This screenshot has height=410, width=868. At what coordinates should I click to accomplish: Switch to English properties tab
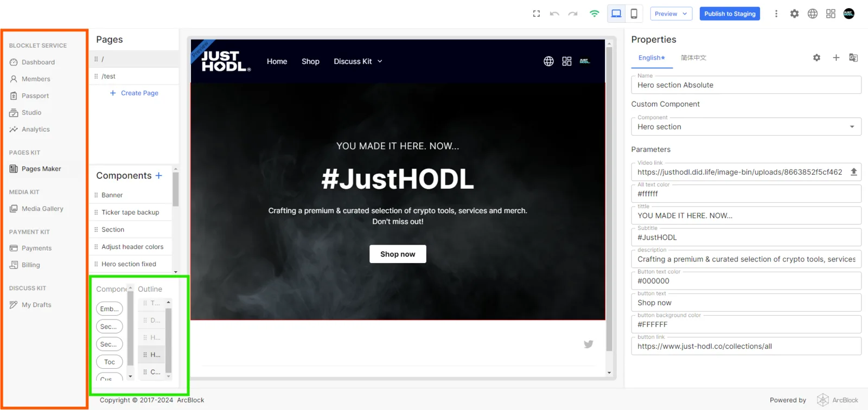(x=652, y=58)
